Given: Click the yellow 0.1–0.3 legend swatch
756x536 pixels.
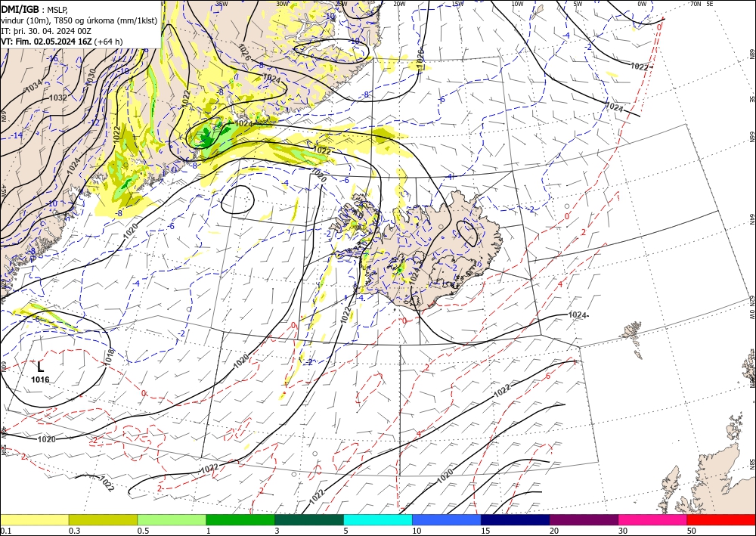Looking at the screenshot, I should pyautogui.click(x=34, y=519).
